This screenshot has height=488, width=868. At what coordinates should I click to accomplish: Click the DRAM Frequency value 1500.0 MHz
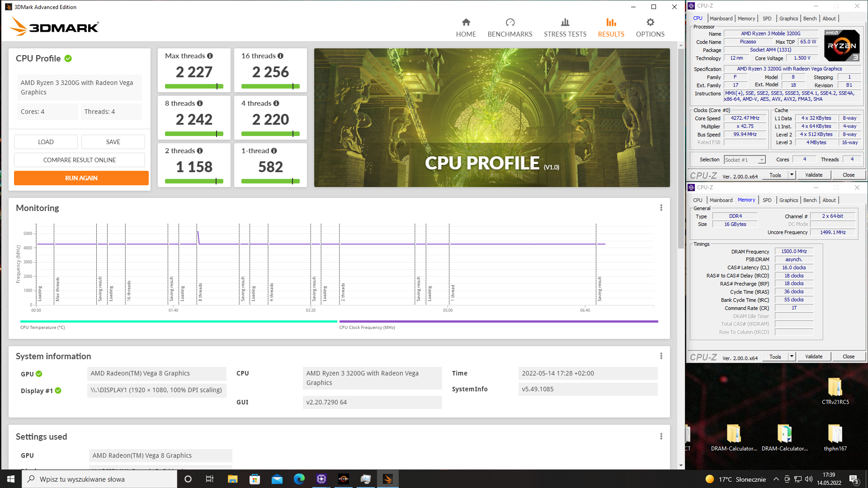pos(794,251)
